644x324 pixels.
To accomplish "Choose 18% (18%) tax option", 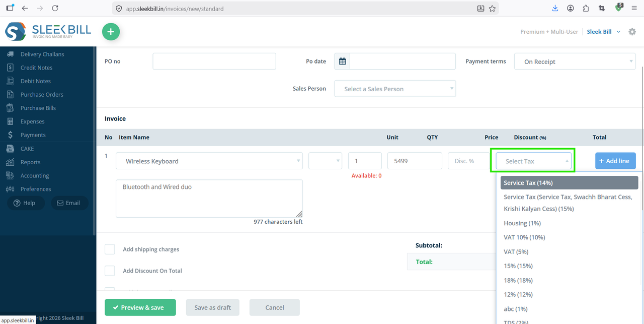I will point(570,280).
